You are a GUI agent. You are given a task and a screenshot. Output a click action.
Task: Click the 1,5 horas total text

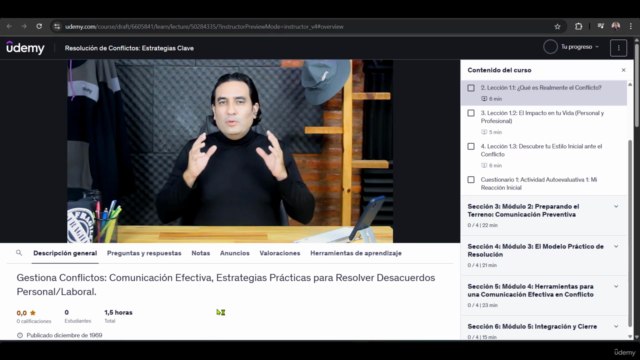click(118, 313)
